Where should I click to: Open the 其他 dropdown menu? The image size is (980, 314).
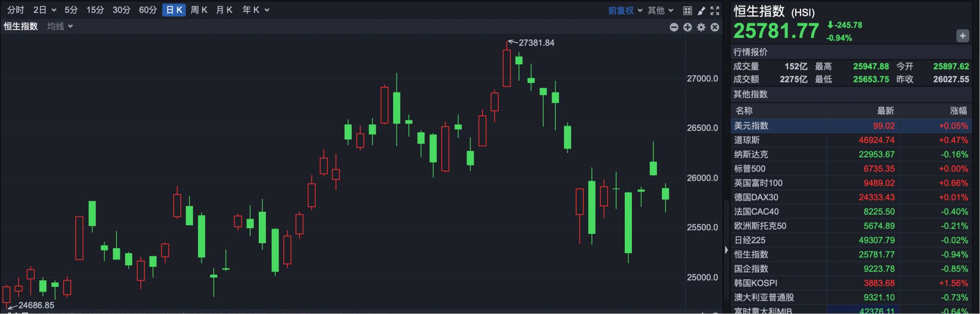pos(660,10)
